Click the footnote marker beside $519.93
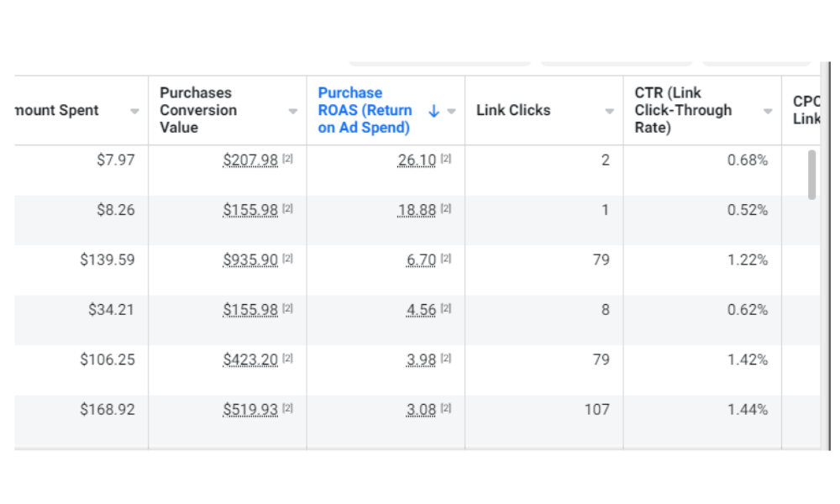The width and height of the screenshot is (840, 504). pyautogui.click(x=288, y=408)
